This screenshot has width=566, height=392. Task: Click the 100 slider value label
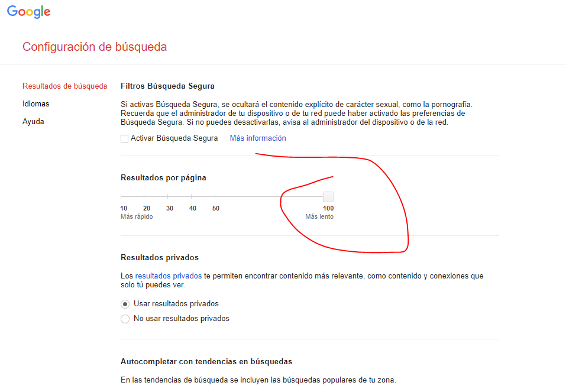328,208
